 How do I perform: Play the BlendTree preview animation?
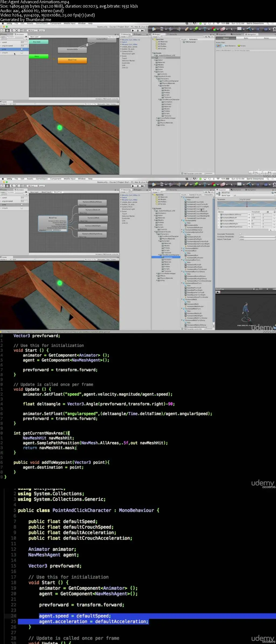(x=218, y=292)
